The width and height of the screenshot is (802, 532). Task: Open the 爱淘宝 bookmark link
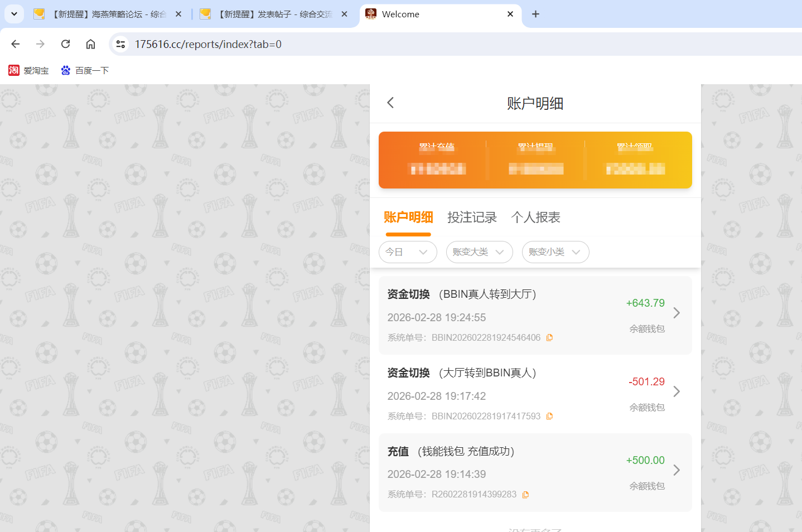[28, 70]
